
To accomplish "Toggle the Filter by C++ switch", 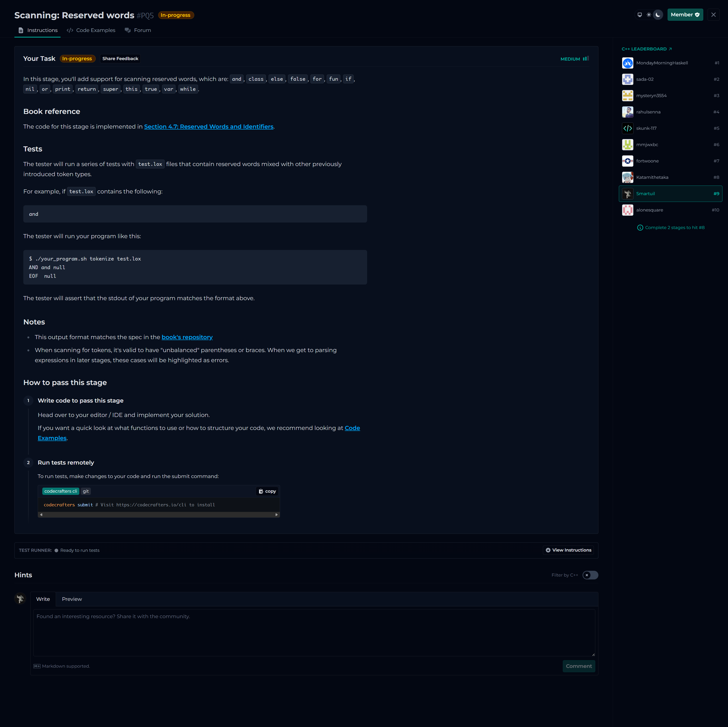I will tap(590, 575).
